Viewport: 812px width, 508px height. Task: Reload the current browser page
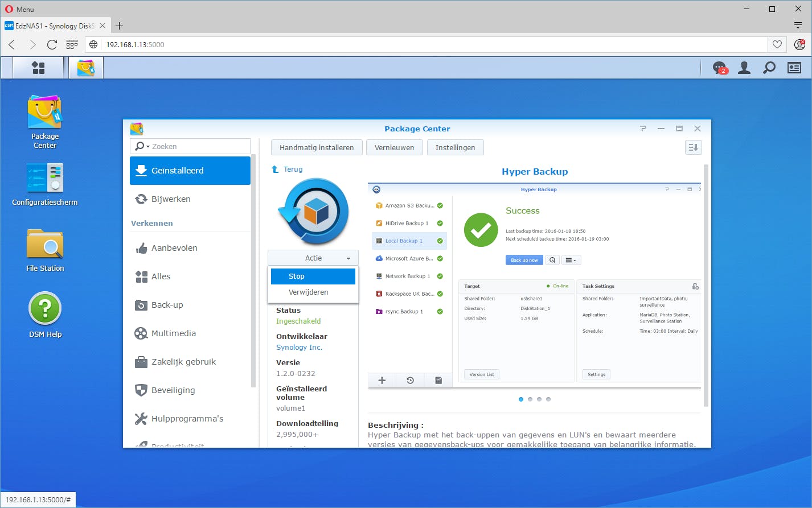[x=52, y=44]
